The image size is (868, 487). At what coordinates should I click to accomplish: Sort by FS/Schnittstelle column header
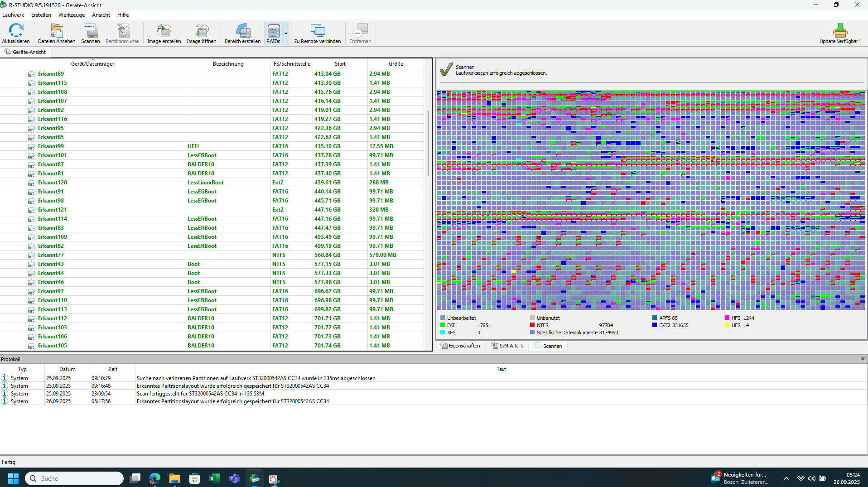292,64
